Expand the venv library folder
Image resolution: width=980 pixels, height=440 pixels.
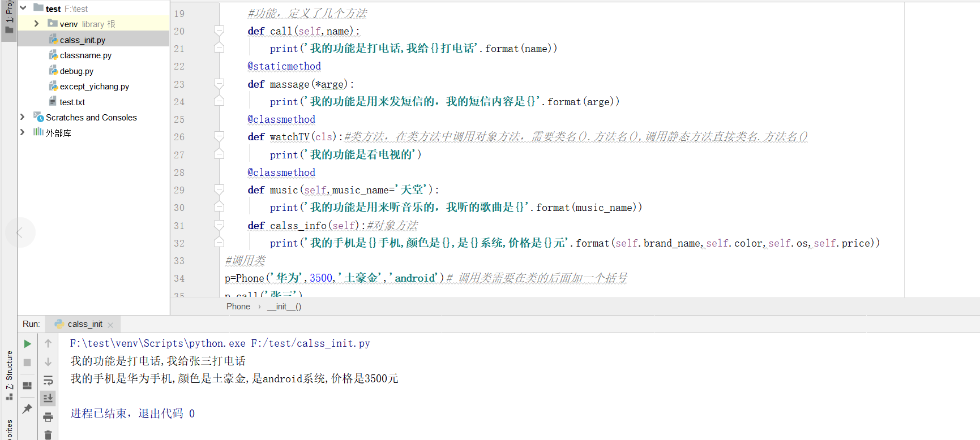(x=36, y=23)
